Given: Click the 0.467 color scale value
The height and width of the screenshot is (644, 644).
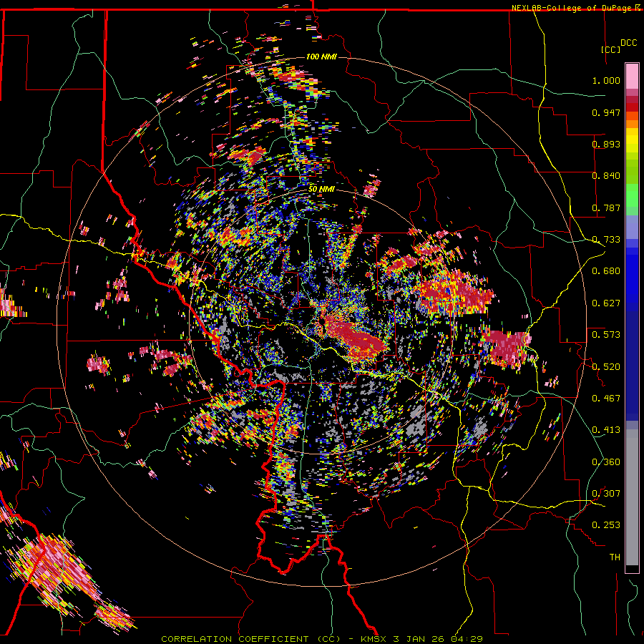Looking at the screenshot, I should (x=606, y=399).
